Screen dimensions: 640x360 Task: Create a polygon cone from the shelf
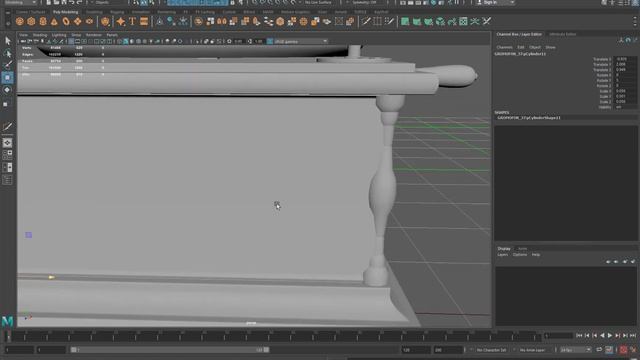click(x=54, y=22)
